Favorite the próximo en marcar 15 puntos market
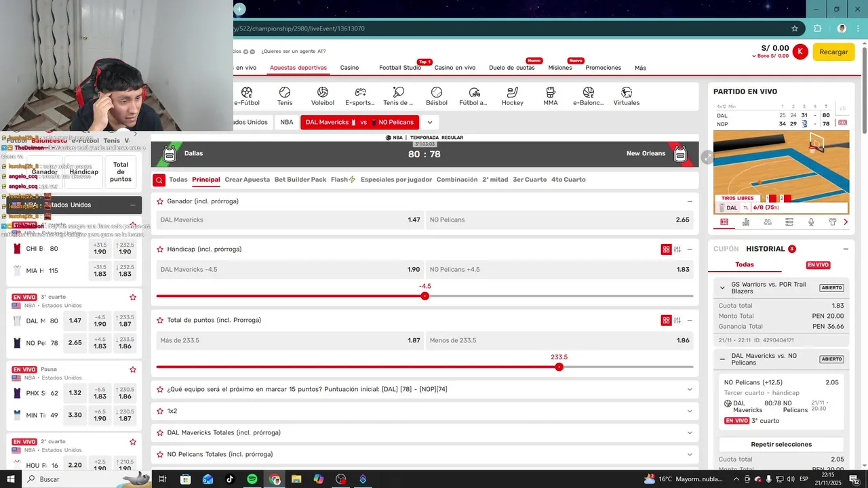 [x=160, y=390]
